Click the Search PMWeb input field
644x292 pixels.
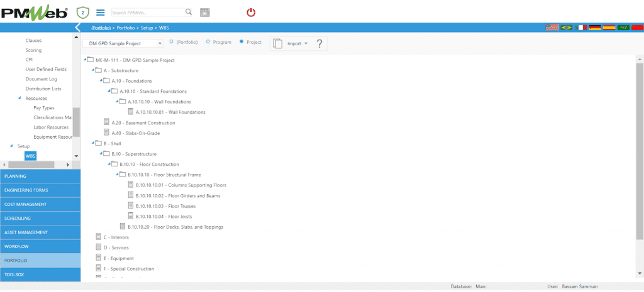(148, 12)
